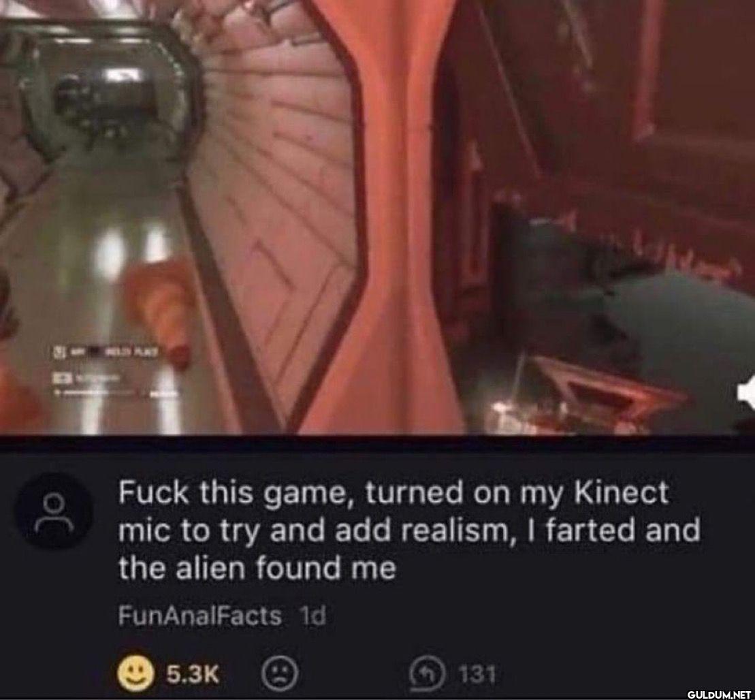Click the 5.3K likes count
The height and width of the screenshot is (700, 755).
point(193,675)
